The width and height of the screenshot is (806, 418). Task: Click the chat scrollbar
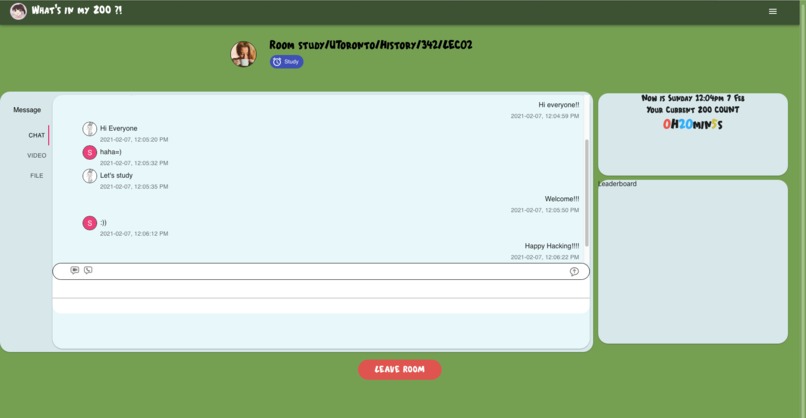586,195
